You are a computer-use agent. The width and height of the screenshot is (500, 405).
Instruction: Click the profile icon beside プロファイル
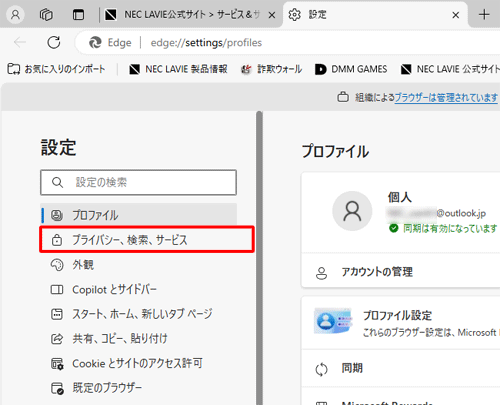tap(57, 215)
